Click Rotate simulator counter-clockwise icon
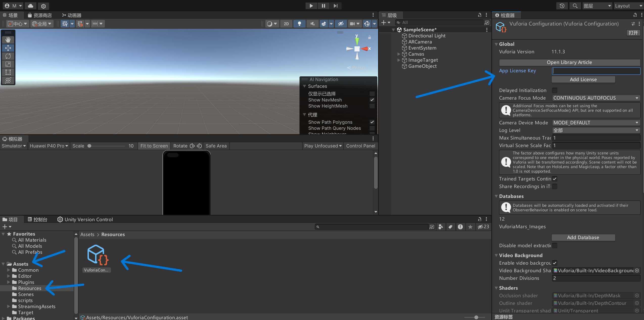Screen dimensions: 644x320 pyautogui.click(x=199, y=146)
